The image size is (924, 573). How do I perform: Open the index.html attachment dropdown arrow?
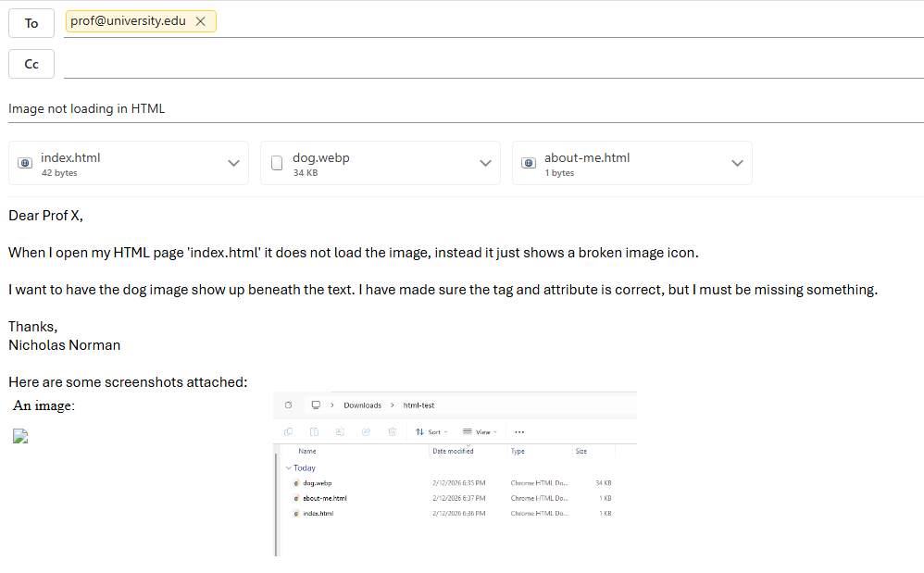pos(233,163)
